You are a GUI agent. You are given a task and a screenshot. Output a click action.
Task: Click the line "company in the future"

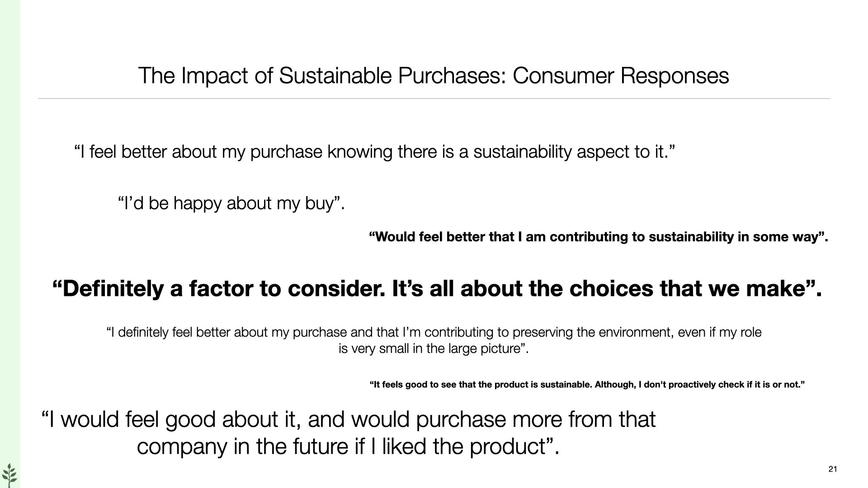pyautogui.click(x=348, y=446)
